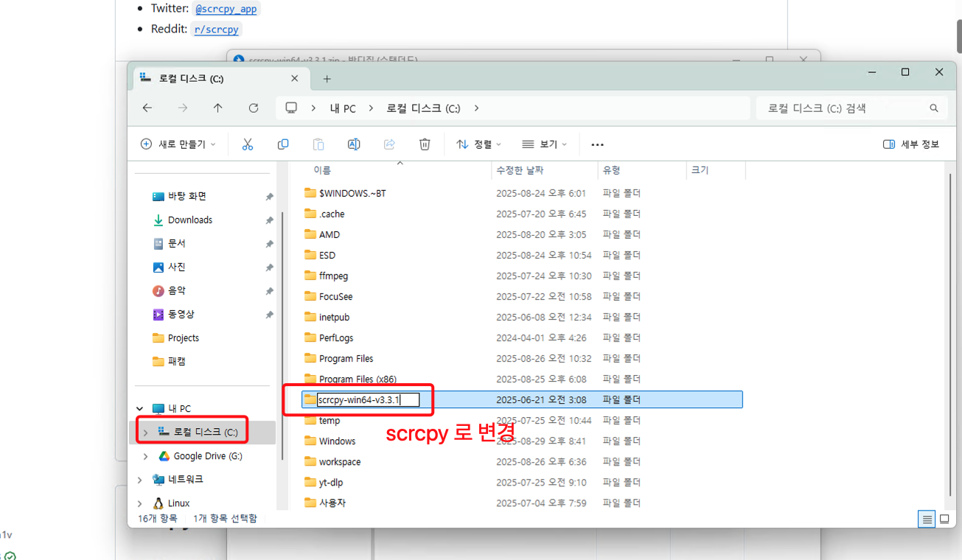The width and height of the screenshot is (962, 560).
Task: Click the PC monitor icon in the address bar
Action: point(291,108)
